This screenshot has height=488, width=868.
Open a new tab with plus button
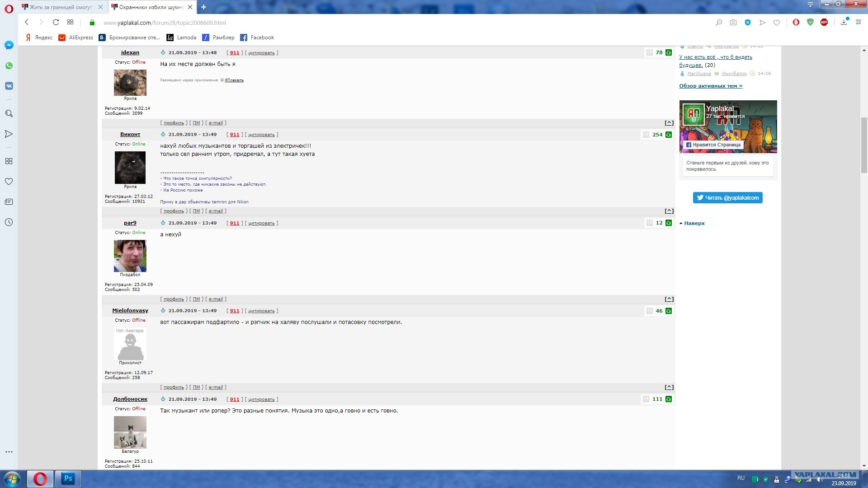pos(203,7)
